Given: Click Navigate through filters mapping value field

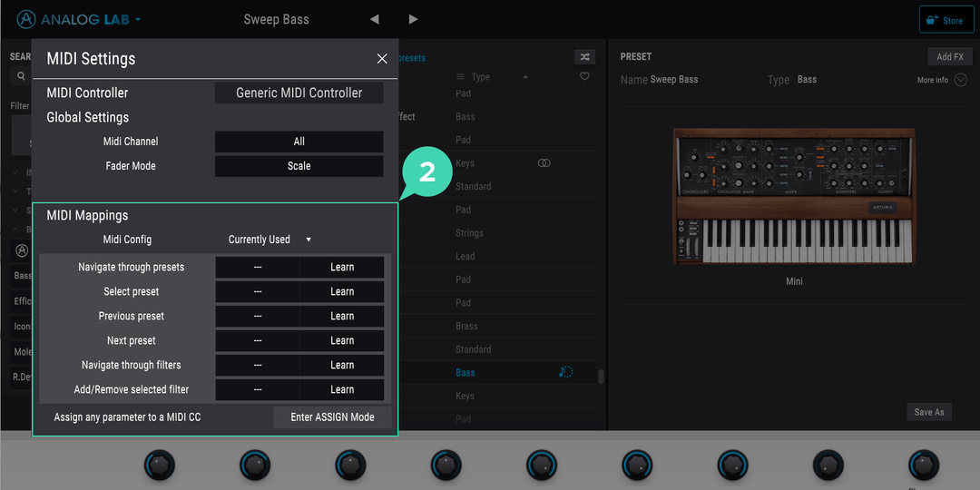Looking at the screenshot, I should coord(258,365).
